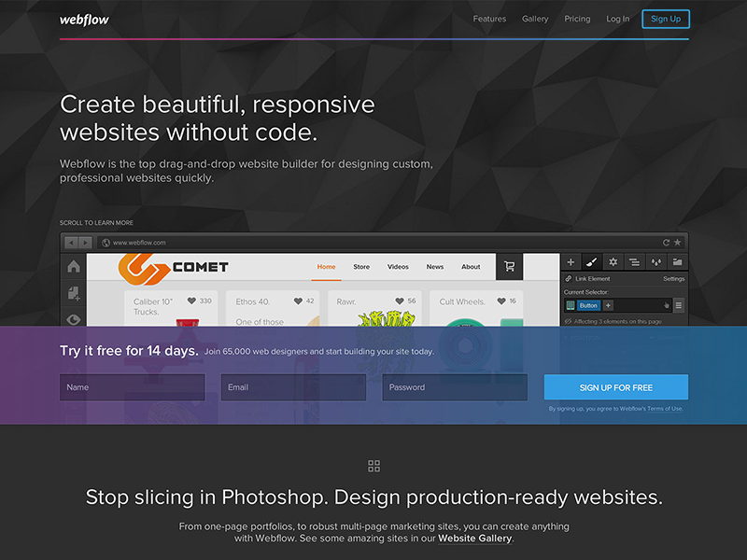This screenshot has height=560, width=747.
Task: Select the www.webflow.com address text
Action: click(x=139, y=243)
